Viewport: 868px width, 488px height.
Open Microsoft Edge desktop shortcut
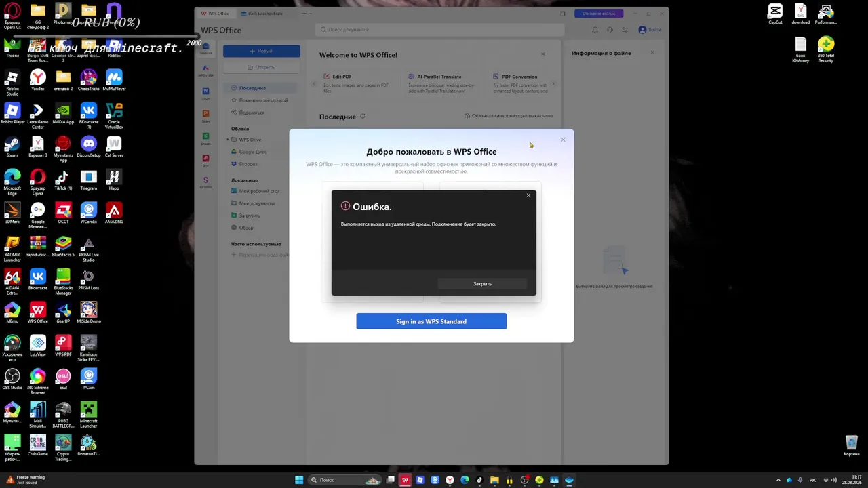coord(12,180)
